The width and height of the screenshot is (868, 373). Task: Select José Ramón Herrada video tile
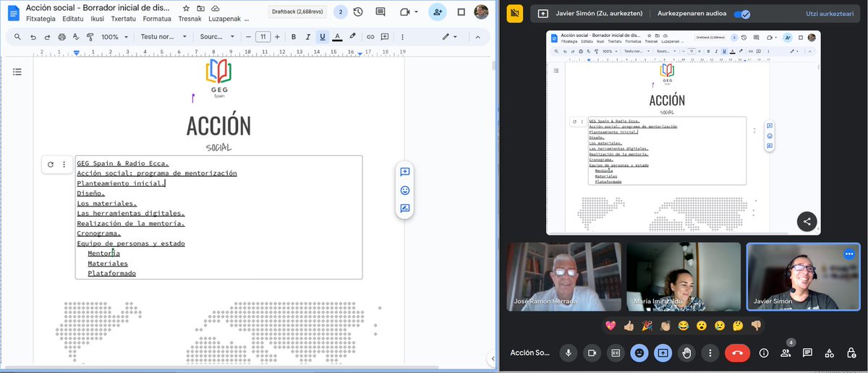pos(563,277)
